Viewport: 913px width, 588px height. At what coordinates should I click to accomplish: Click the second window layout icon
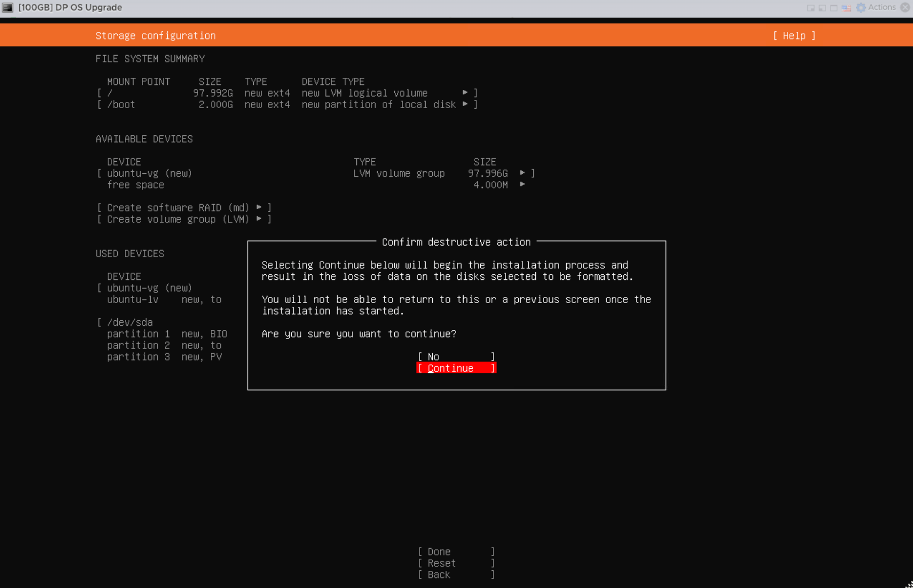823,8
